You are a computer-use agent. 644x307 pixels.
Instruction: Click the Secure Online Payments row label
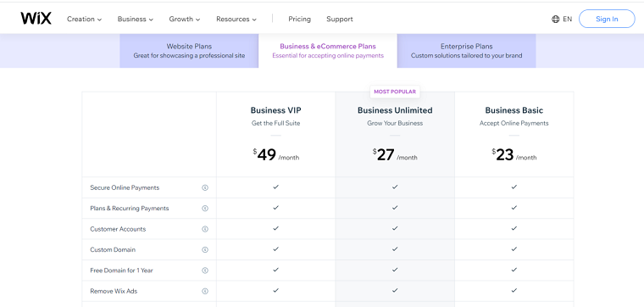[x=125, y=187]
